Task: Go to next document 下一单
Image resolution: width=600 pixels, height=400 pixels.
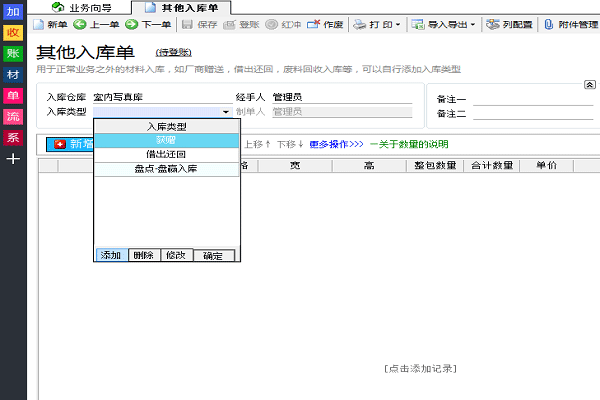Action: pos(148,24)
